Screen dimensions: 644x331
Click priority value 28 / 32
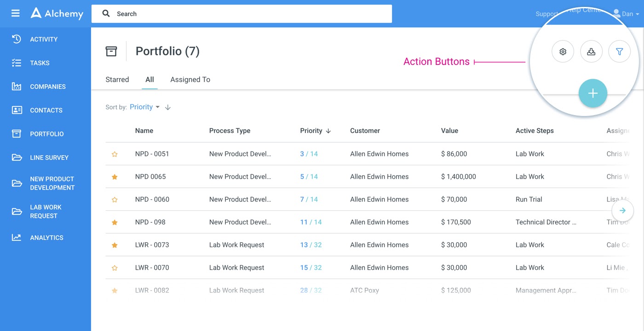point(310,290)
